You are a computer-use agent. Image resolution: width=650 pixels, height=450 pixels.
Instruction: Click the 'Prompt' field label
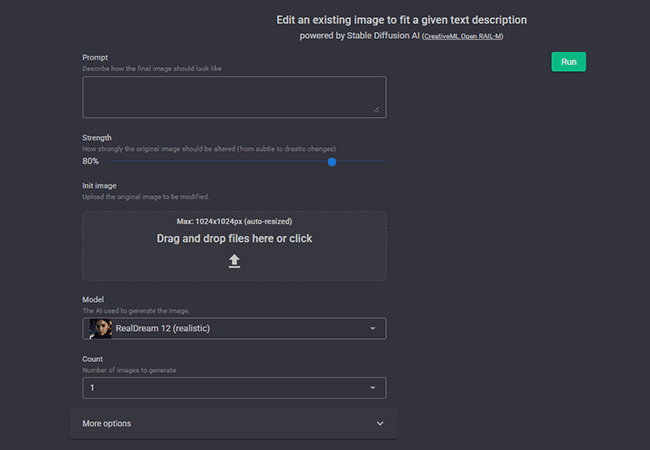tap(95, 57)
